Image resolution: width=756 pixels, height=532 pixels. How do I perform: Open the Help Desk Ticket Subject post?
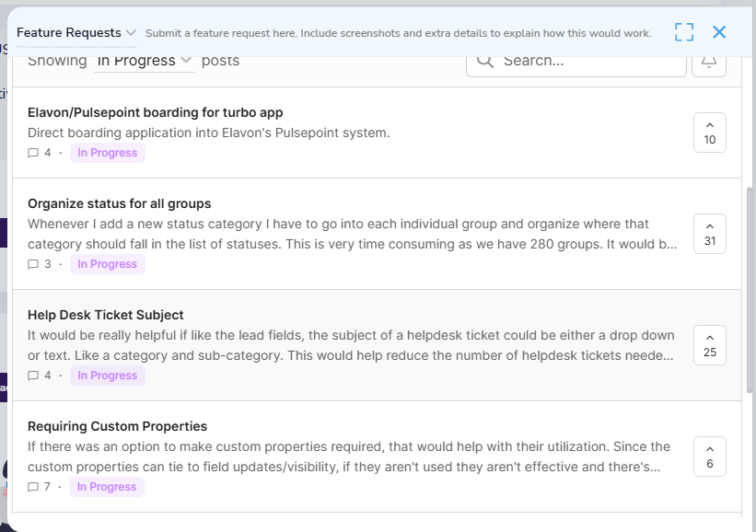tap(106, 315)
